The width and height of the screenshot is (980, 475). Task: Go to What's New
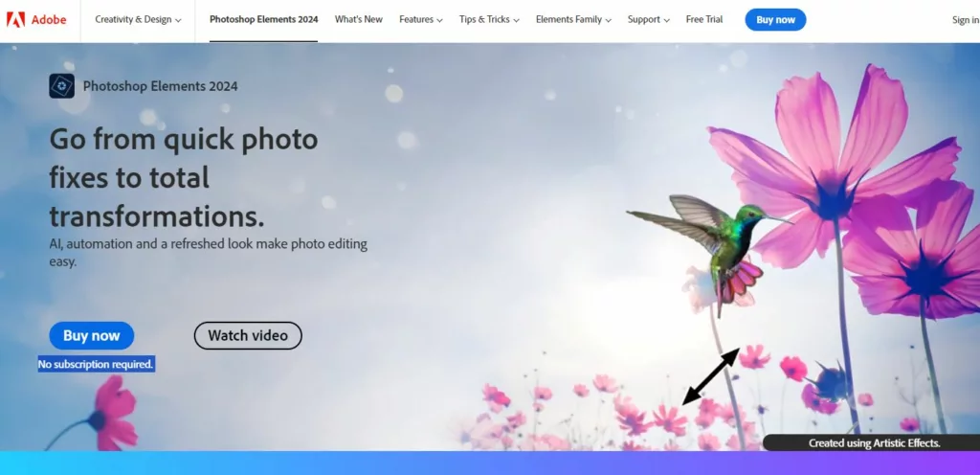(359, 19)
